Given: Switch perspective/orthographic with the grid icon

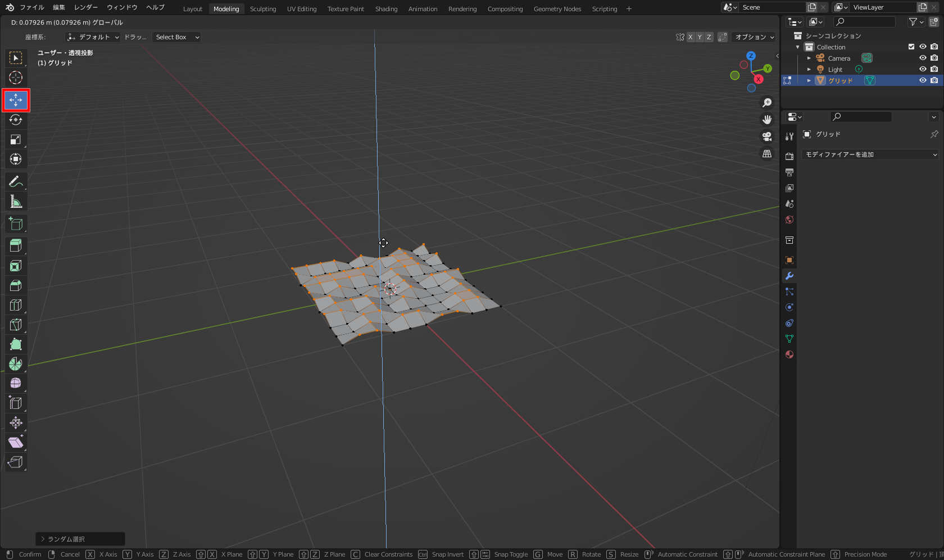Looking at the screenshot, I should 767,153.
